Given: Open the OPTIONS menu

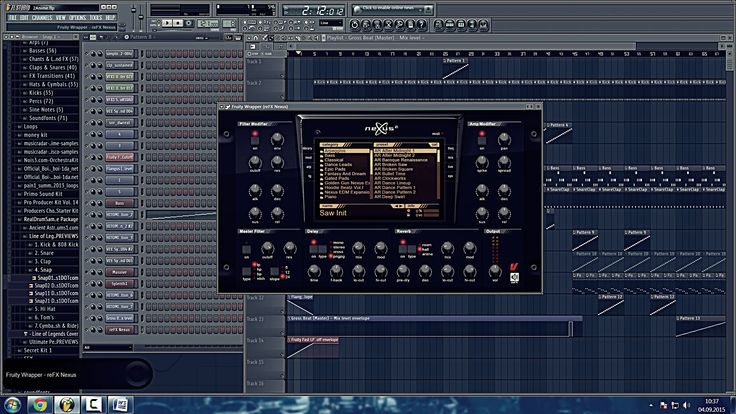Looking at the screenshot, I should pyautogui.click(x=78, y=17).
